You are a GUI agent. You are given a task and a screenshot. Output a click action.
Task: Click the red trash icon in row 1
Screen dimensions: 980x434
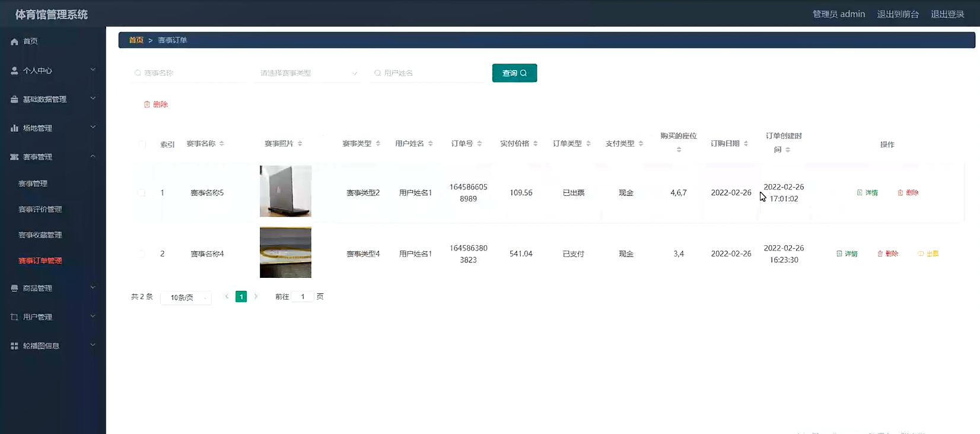[900, 193]
